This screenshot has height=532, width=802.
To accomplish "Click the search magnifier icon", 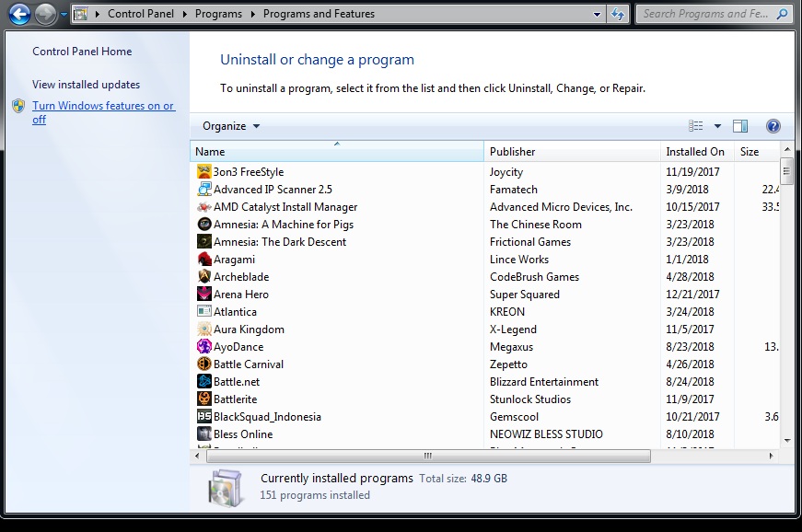I will (x=782, y=14).
